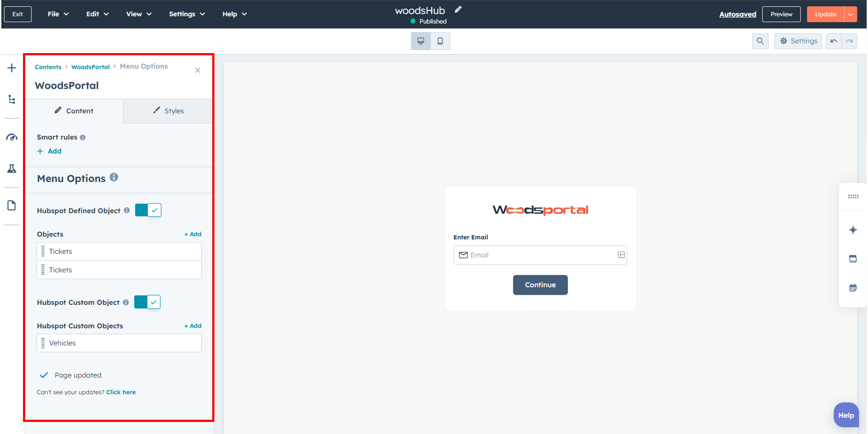This screenshot has width=868, height=434.
Task: Click the search magnifier icon
Action: (x=760, y=41)
